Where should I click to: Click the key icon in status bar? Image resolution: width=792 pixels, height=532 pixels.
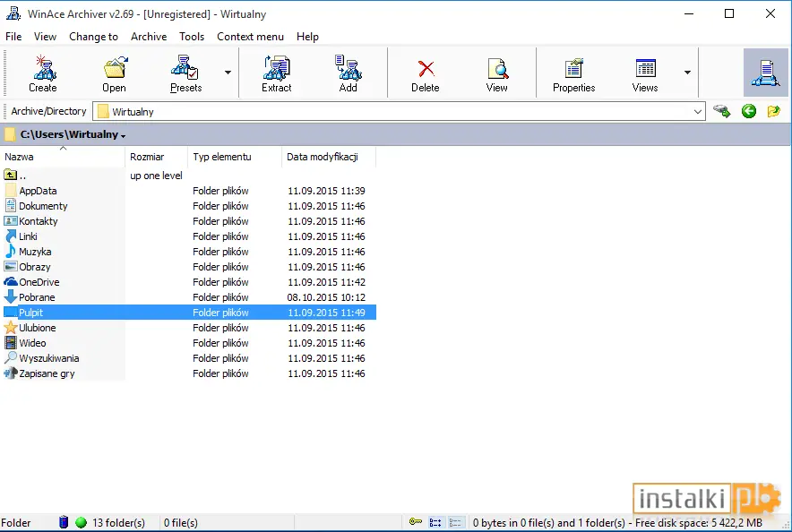[x=416, y=522]
